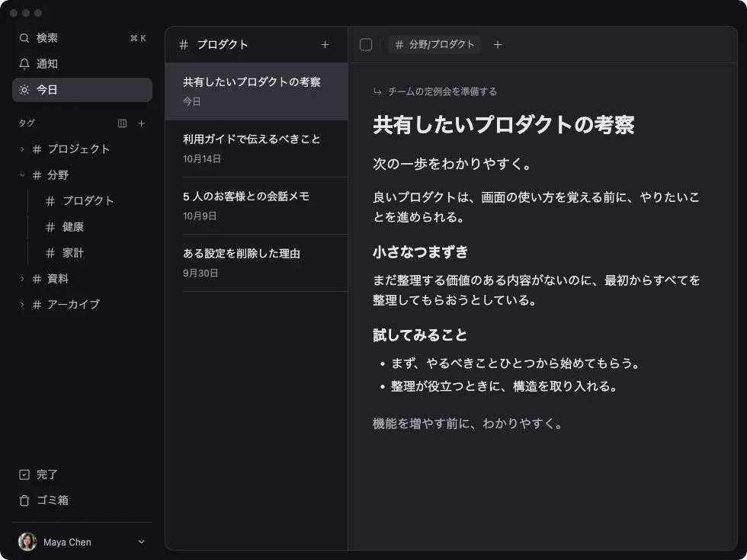Open the 完了 completed list

82,474
